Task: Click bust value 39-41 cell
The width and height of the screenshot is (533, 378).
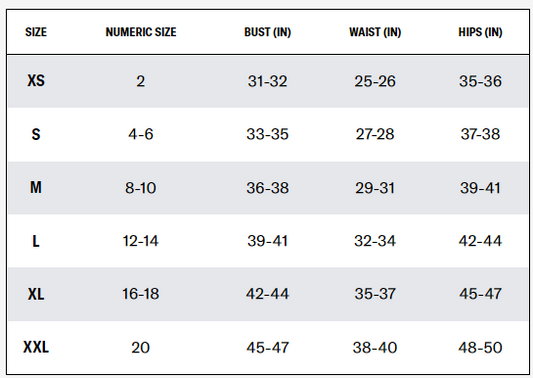Action: [268, 241]
